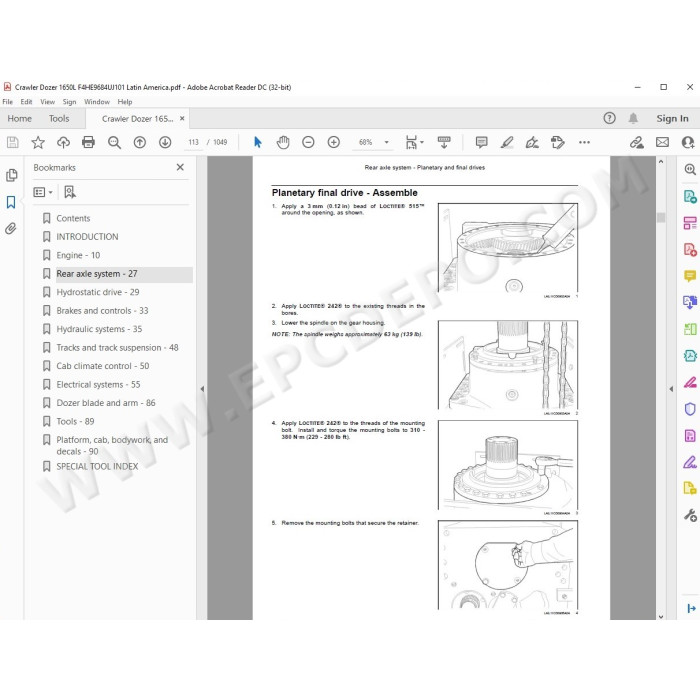700x700 pixels.
Task: Open Tools - 89 bookmark
Action: click(75, 421)
